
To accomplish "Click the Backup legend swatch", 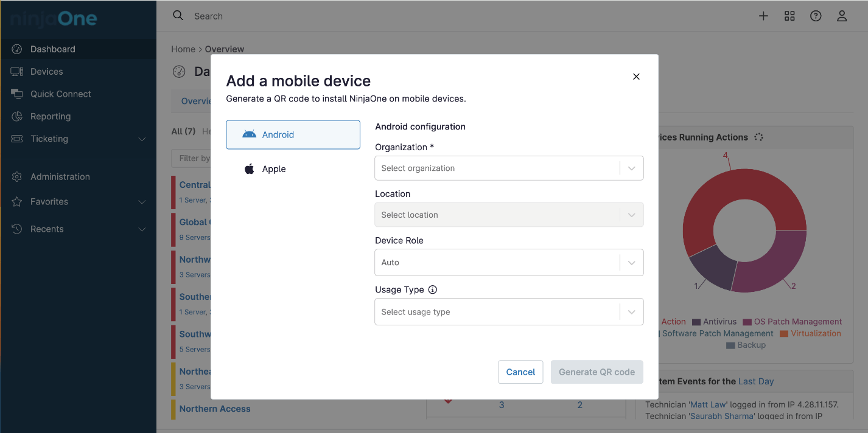I will click(x=730, y=345).
